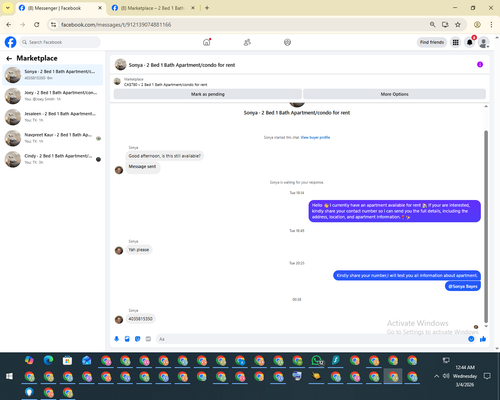Click 'Good afternoon, is this still available?' message
Viewport: 500px width, 400px height.
(165, 156)
